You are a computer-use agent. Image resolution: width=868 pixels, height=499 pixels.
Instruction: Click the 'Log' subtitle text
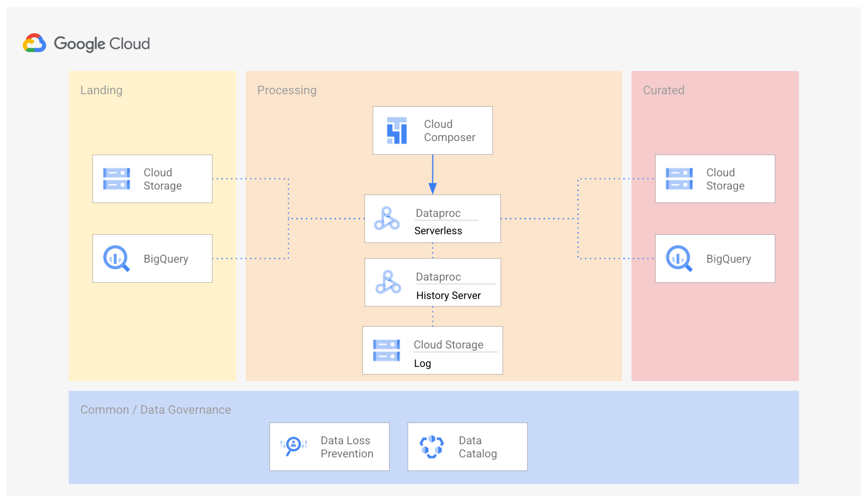click(422, 363)
